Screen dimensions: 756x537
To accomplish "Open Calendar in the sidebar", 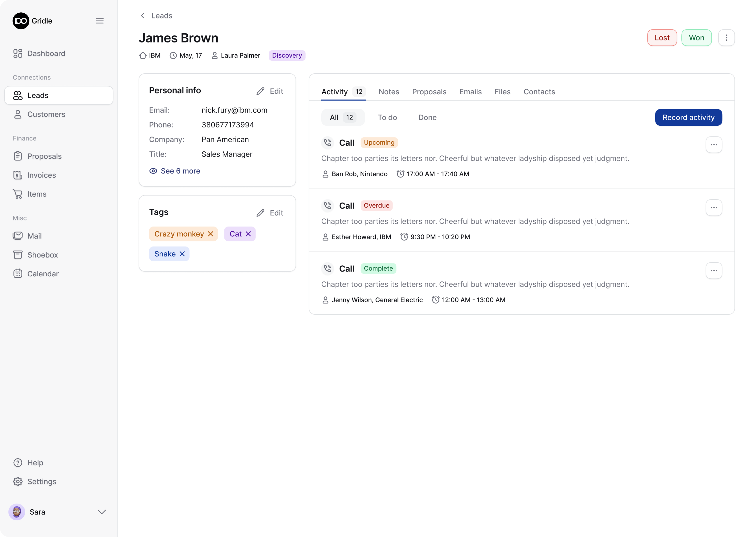I will 43,274.
